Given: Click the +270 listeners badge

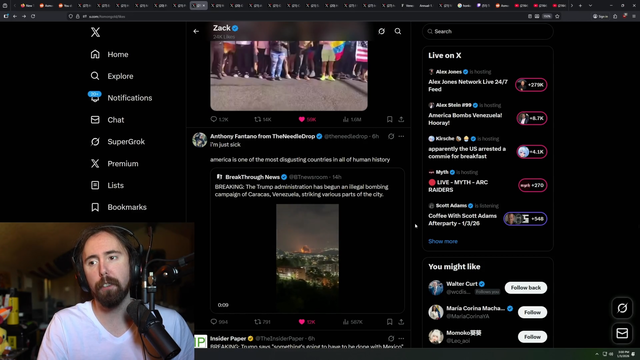Looking at the screenshot, I should 532,185.
